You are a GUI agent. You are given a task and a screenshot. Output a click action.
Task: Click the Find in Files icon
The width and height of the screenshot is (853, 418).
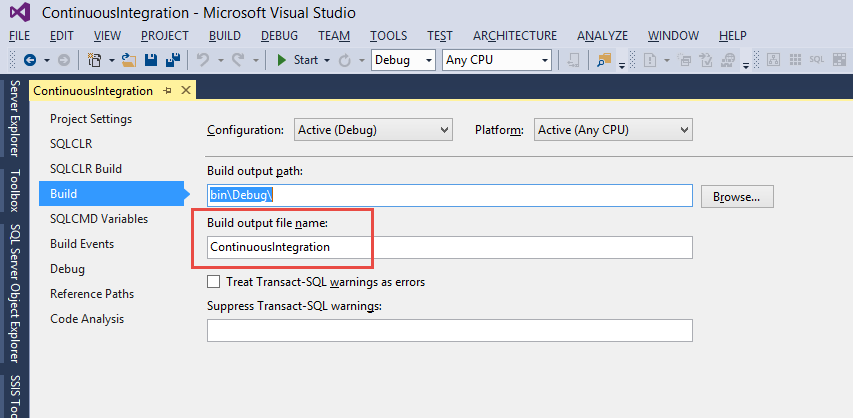(x=604, y=60)
